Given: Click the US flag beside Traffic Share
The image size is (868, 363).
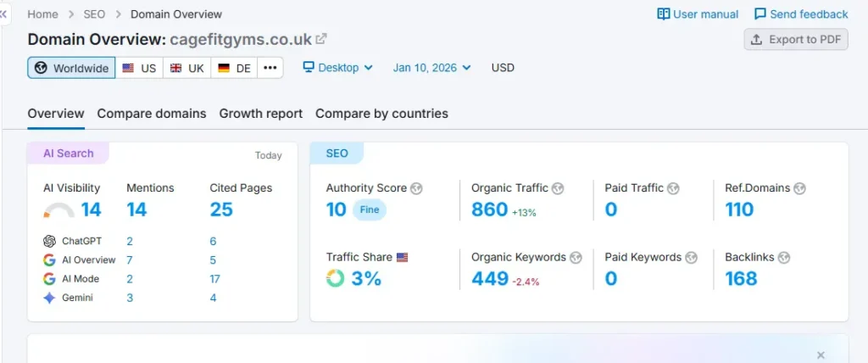Looking at the screenshot, I should tap(403, 258).
